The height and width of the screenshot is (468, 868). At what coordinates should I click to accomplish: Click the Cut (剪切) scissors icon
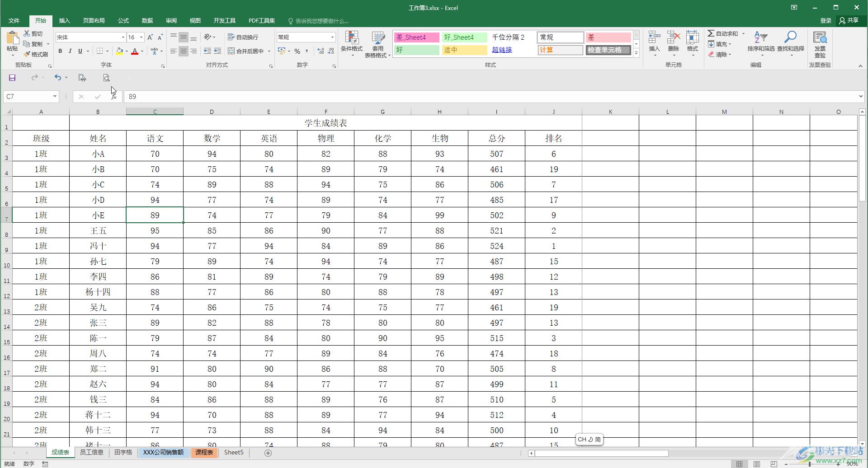coord(27,33)
